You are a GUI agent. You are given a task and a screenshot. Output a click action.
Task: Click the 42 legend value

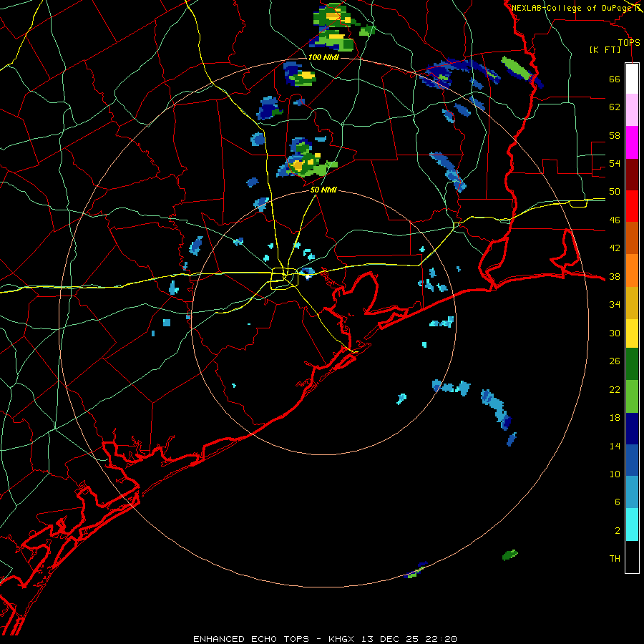point(615,248)
